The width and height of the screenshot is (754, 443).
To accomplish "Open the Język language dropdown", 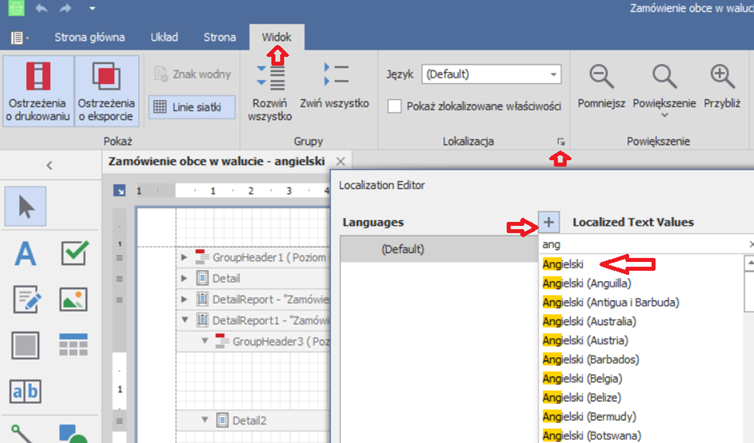I will coord(553,74).
